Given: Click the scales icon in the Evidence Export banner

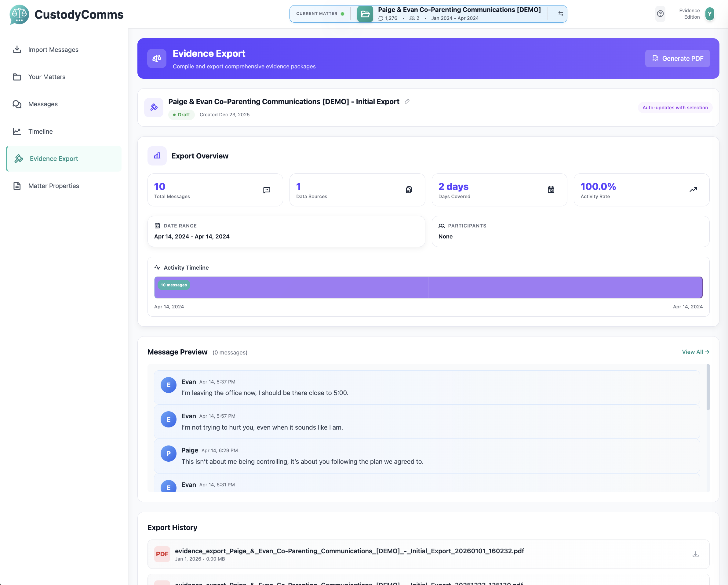Looking at the screenshot, I should click(x=157, y=58).
